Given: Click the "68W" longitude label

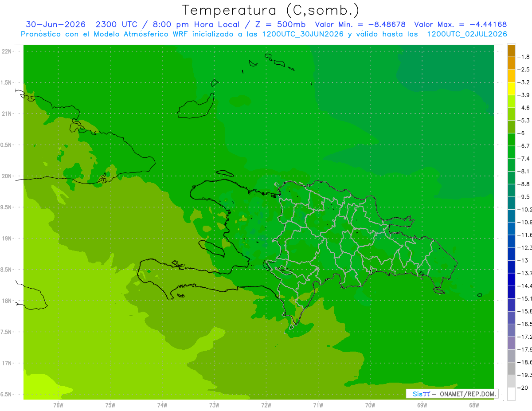Looking at the screenshot, I should 474,405.
